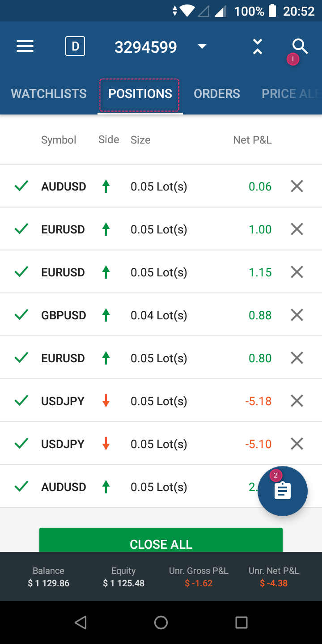322x644 pixels.
Task: Toggle checkmark on the EURUSD 1.00 row
Action: click(21, 229)
